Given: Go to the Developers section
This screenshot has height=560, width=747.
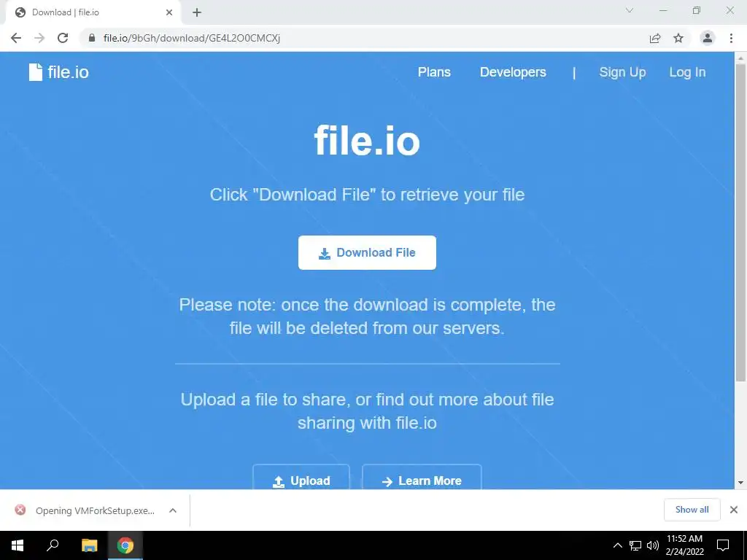Looking at the screenshot, I should coord(513,72).
